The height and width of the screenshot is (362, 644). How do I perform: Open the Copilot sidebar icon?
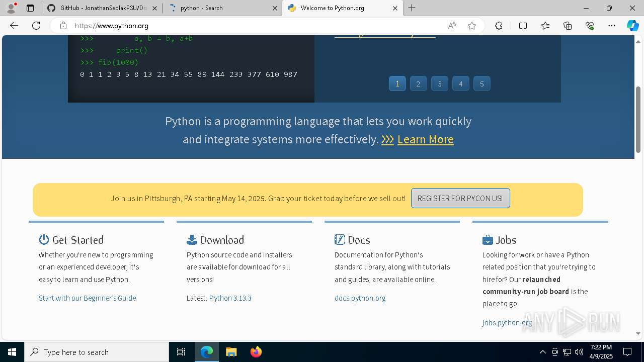point(632,26)
